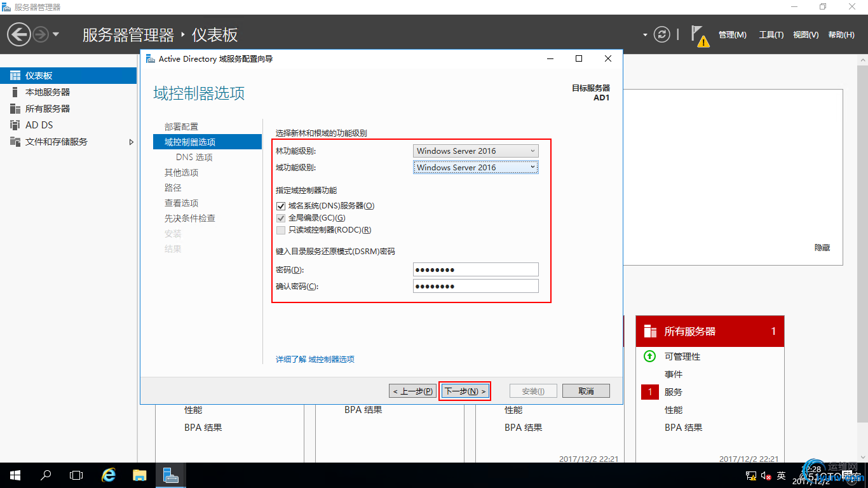
Task: Select 仪表板 in the left sidebar
Action: coord(68,76)
